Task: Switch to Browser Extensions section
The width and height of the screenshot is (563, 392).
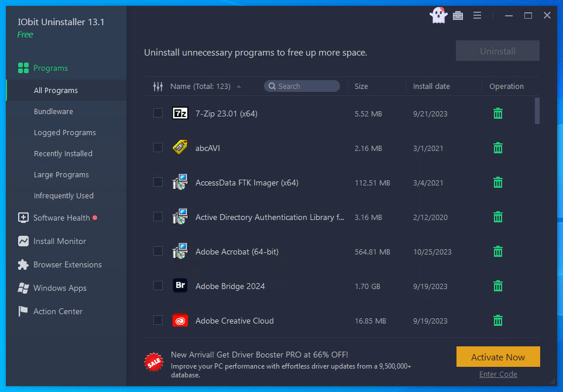Action: pos(67,264)
